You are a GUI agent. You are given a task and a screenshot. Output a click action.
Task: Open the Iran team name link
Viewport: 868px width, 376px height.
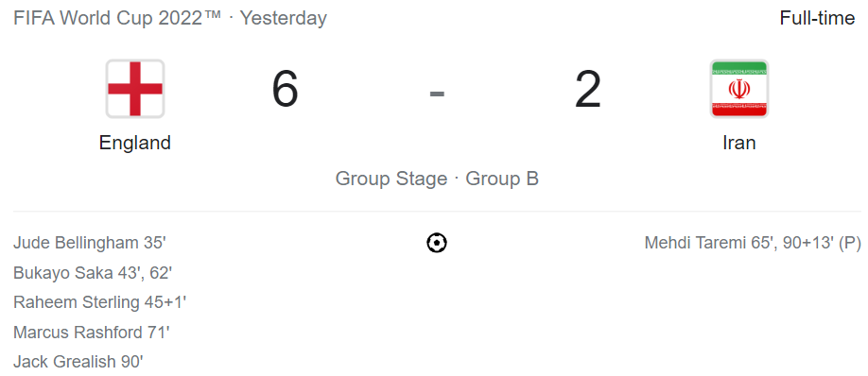[x=739, y=143]
